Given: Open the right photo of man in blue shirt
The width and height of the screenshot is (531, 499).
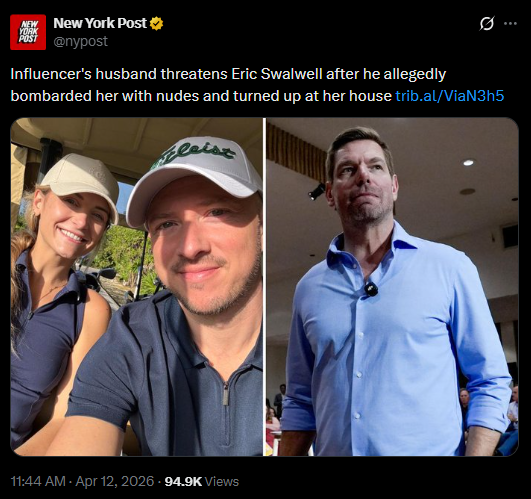Looking at the screenshot, I should [x=392, y=287].
